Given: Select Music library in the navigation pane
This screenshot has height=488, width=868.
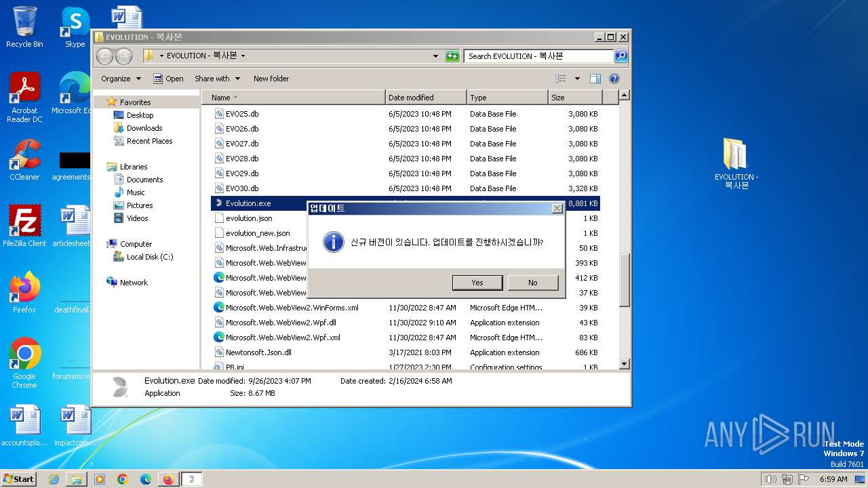Looking at the screenshot, I should 136,192.
